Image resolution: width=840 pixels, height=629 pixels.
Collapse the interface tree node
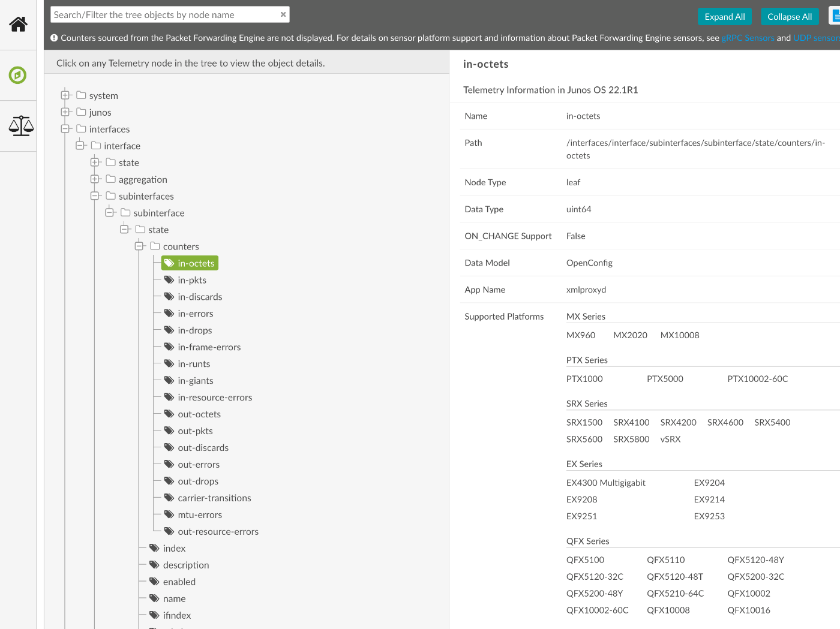tap(80, 146)
